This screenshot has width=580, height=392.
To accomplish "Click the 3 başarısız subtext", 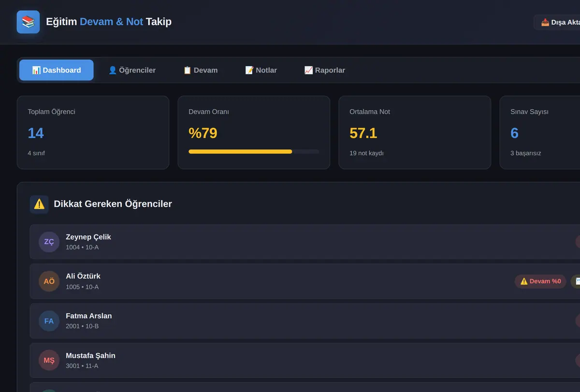I will pos(526,153).
